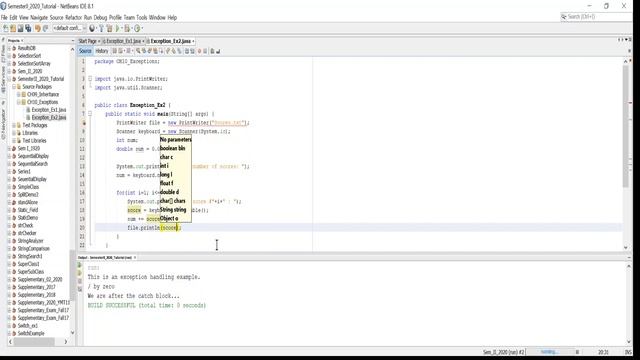The width and height of the screenshot is (640, 360).
Task: Close the Exception_Ex2.java tab
Action: (x=193, y=41)
